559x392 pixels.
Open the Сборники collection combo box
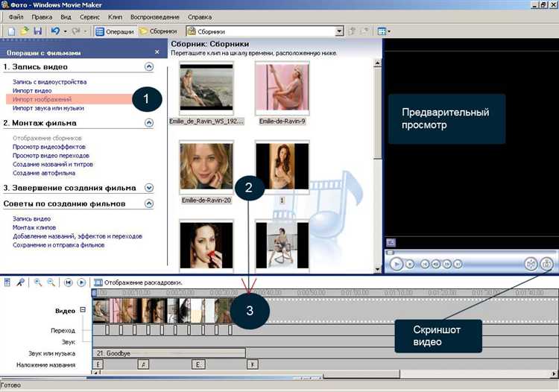tap(265, 31)
